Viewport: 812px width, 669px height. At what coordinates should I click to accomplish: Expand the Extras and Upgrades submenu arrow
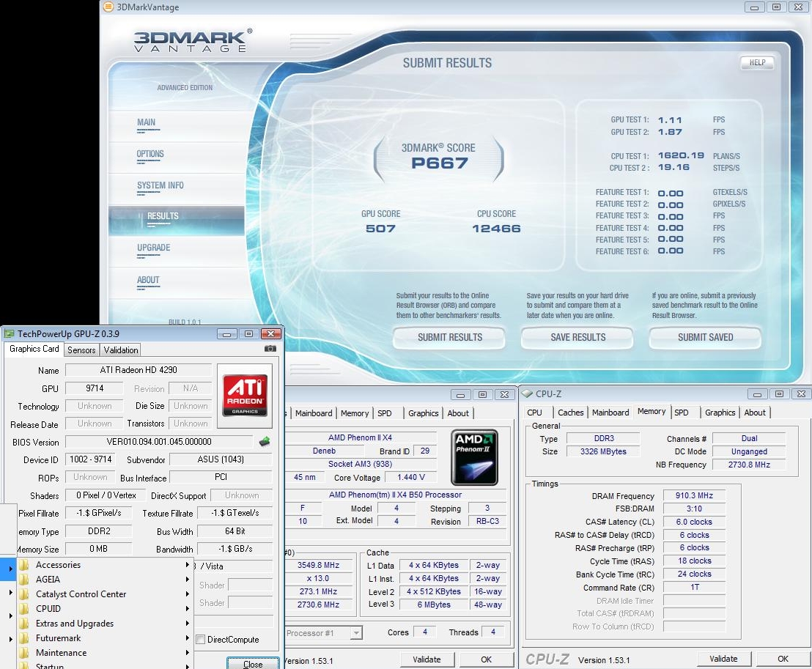pyautogui.click(x=188, y=624)
